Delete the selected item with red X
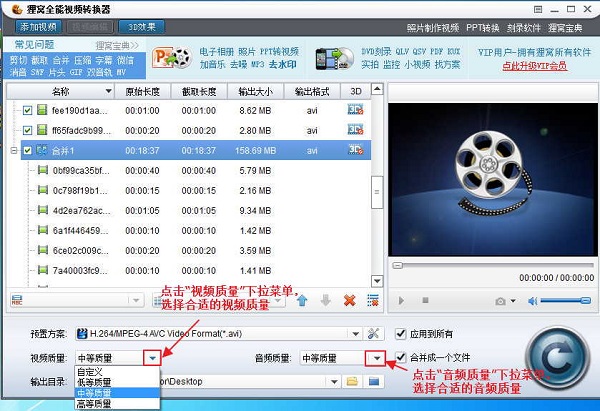 point(349,300)
